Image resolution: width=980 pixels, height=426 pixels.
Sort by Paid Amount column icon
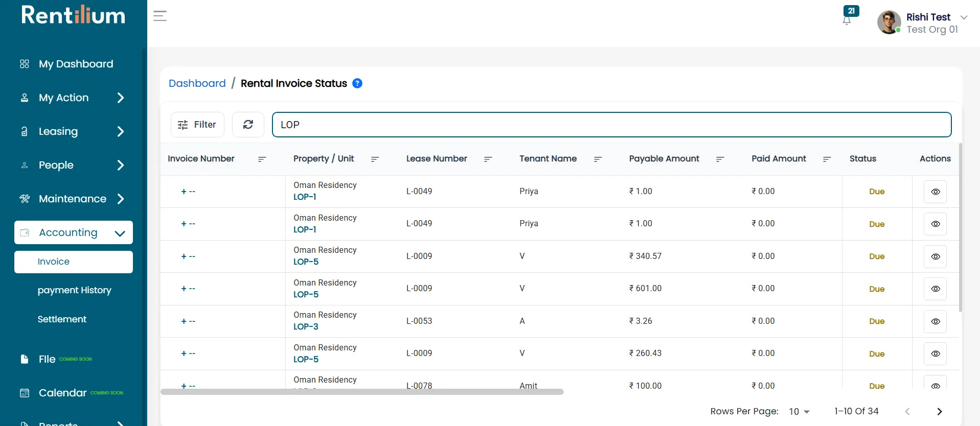pyautogui.click(x=827, y=159)
